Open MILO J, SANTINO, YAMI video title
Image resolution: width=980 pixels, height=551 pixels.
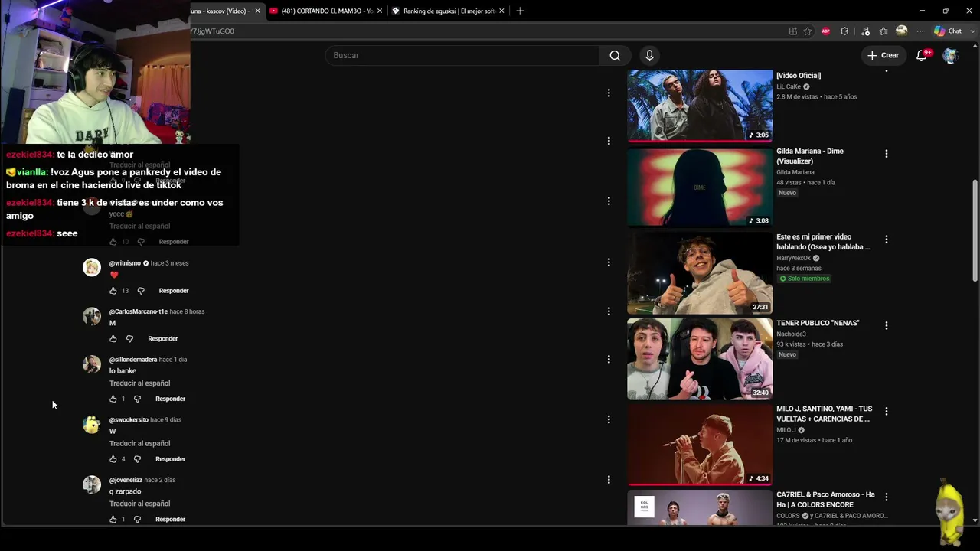click(825, 414)
